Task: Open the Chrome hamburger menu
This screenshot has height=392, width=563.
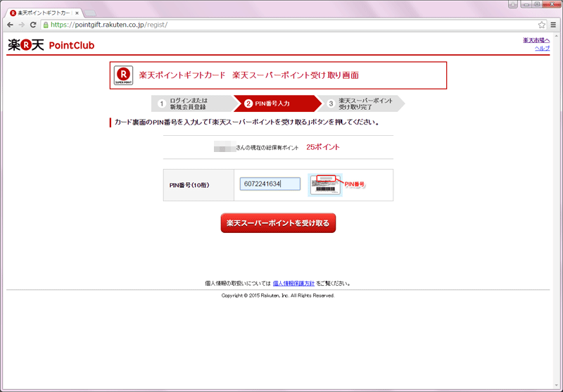Action: 554,25
